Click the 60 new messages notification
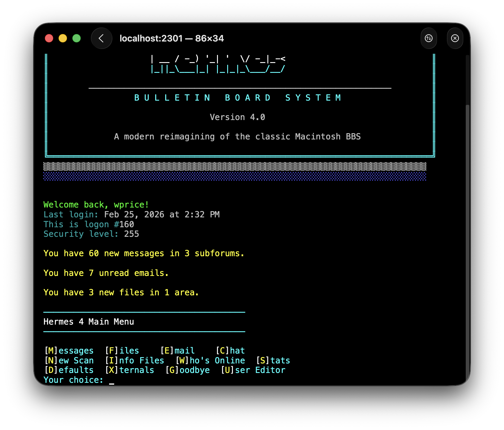 click(x=143, y=253)
